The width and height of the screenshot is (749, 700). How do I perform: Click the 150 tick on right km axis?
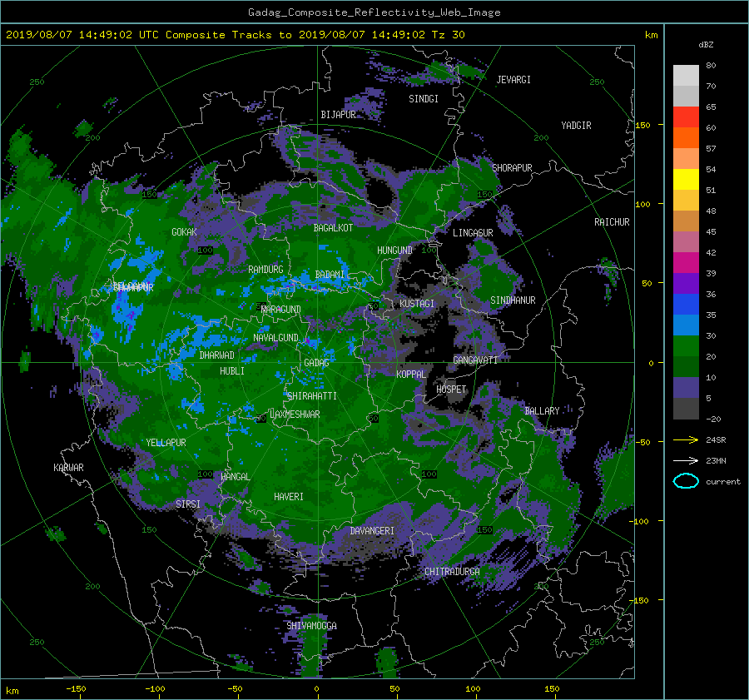click(x=643, y=125)
